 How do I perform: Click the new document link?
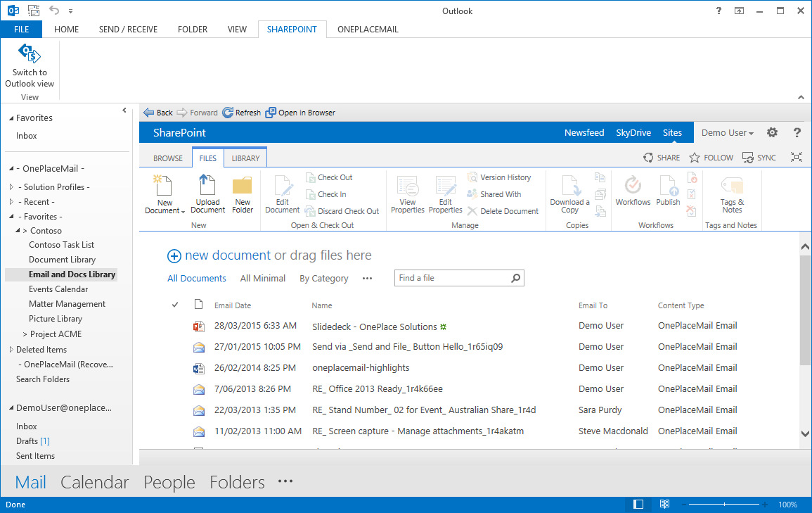(x=227, y=255)
